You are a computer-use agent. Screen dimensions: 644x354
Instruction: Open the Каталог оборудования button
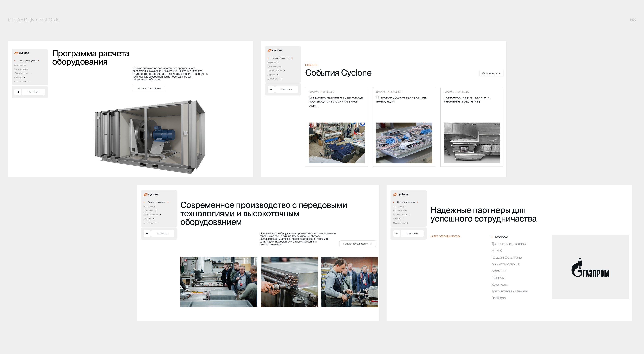click(x=357, y=244)
